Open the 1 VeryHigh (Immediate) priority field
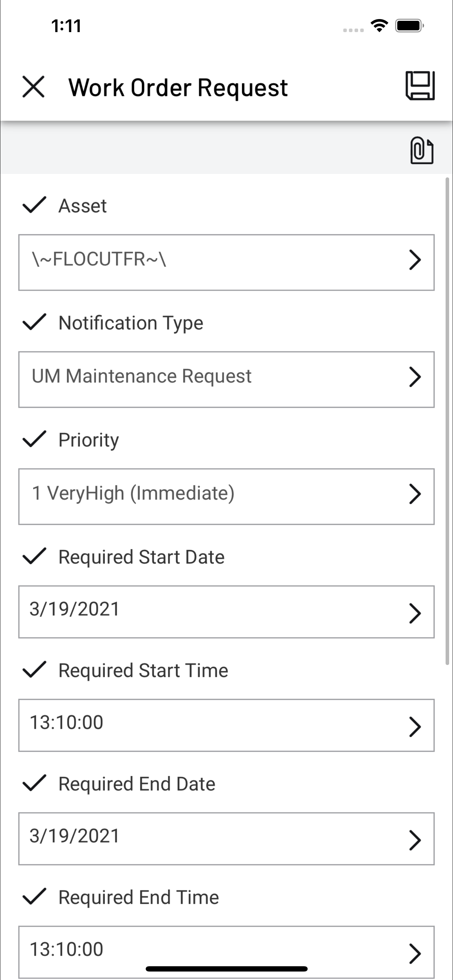The image size is (453, 980). click(226, 496)
